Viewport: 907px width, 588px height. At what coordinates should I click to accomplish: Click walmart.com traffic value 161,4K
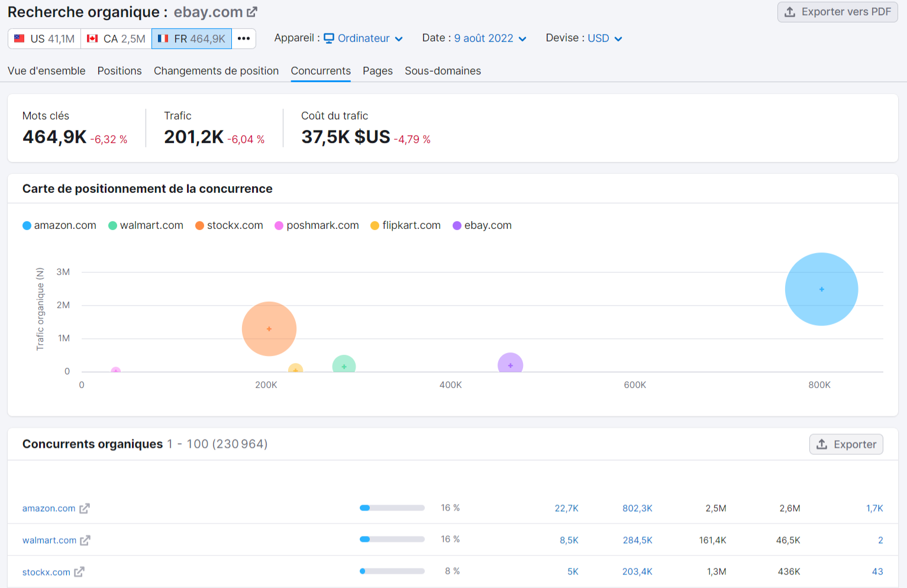(712, 540)
